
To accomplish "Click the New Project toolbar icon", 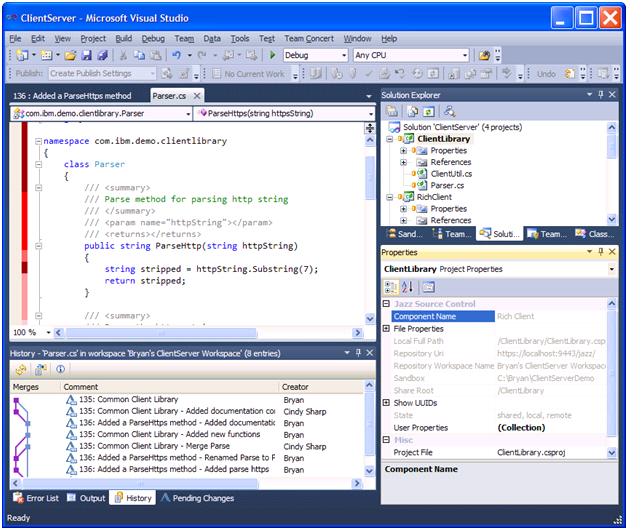I will 22,55.
